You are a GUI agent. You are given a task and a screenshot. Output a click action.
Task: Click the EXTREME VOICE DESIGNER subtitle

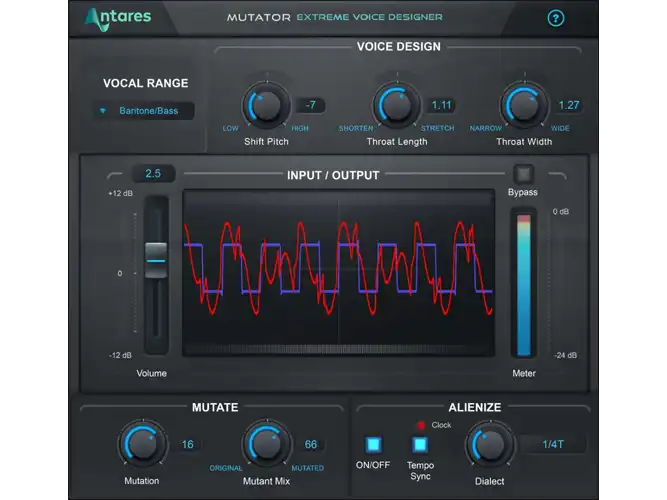pos(370,17)
